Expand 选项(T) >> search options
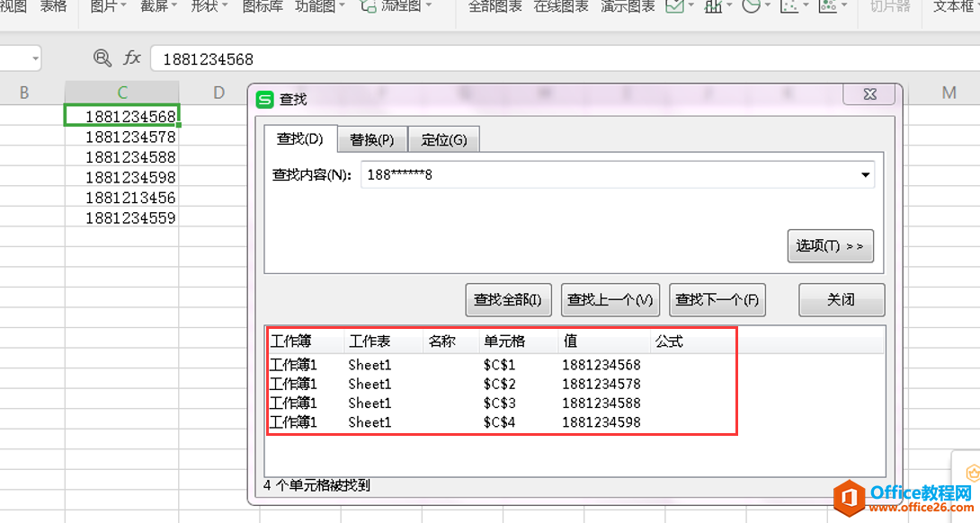Image resolution: width=980 pixels, height=523 pixels. coord(830,245)
